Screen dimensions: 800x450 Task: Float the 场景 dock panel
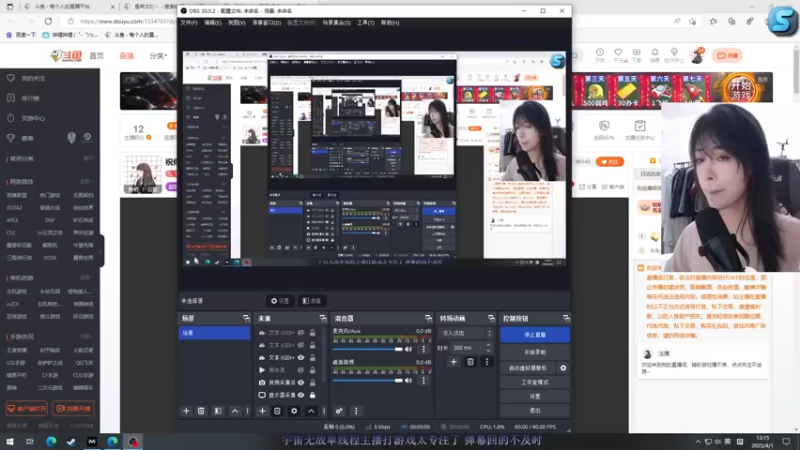point(246,318)
